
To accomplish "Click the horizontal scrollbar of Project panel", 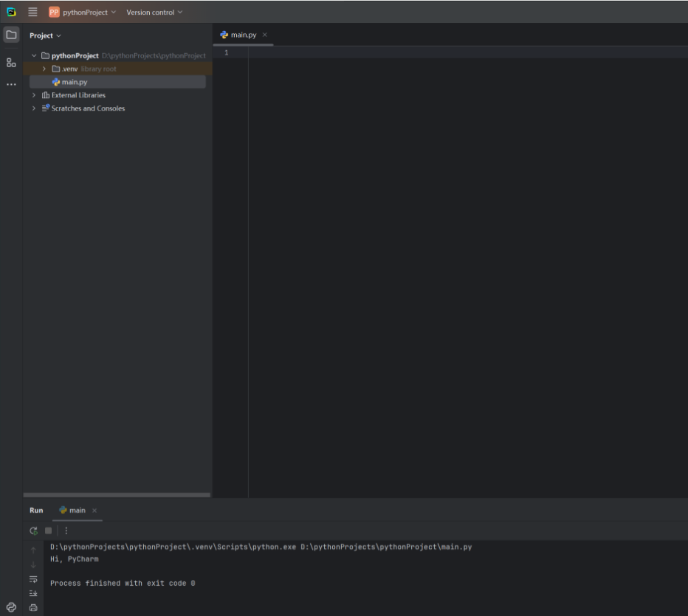I will point(117,495).
